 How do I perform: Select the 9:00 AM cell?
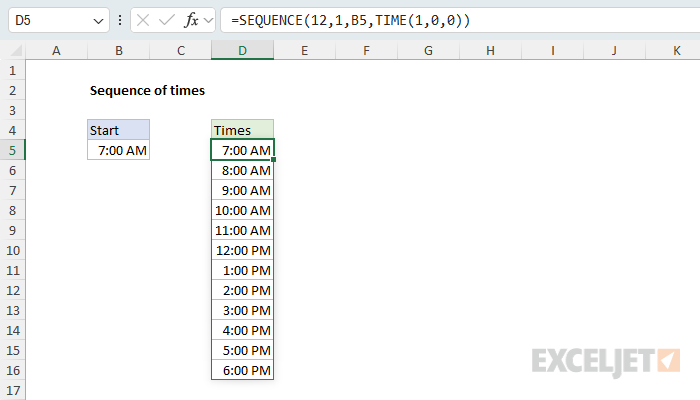242,191
